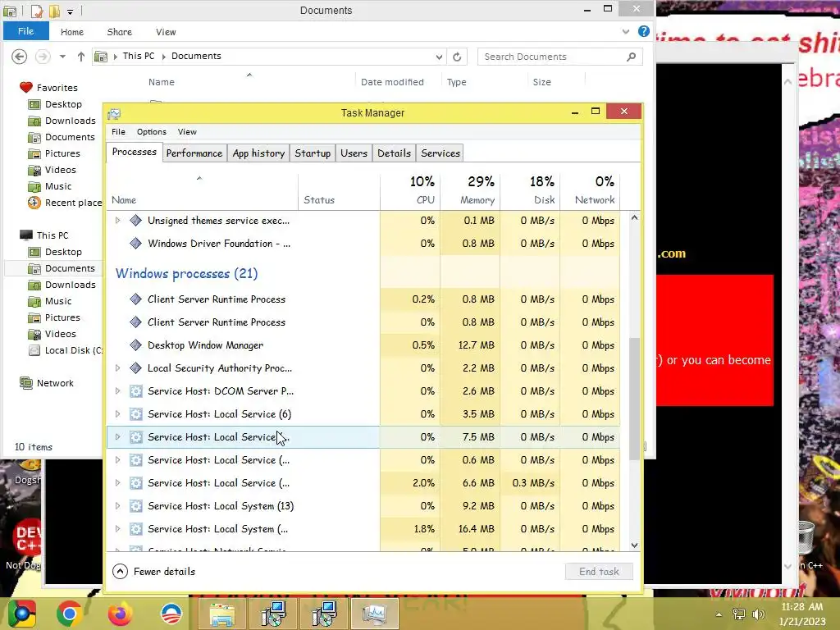Open Task Manager View menu

click(x=187, y=132)
